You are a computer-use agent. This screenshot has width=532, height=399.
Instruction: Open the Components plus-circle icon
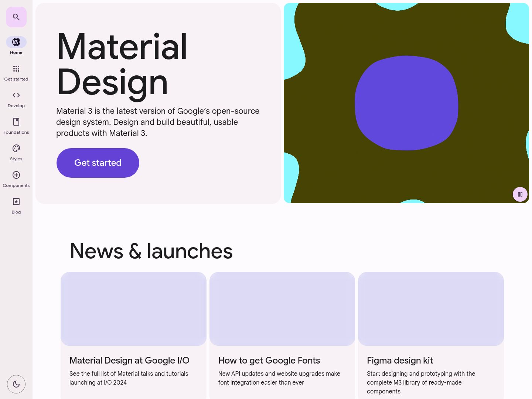click(16, 175)
